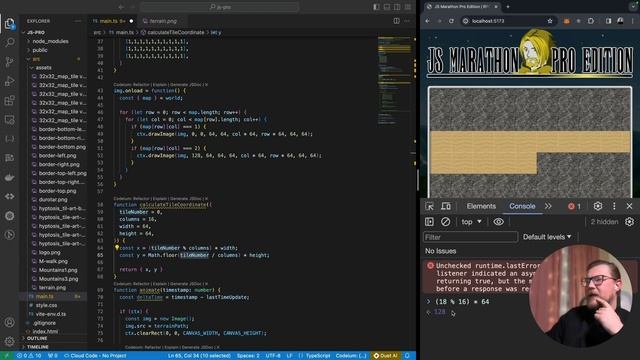Open console settings gear beside 2 hidden
Viewport: 640px width, 360px height.
[629, 222]
